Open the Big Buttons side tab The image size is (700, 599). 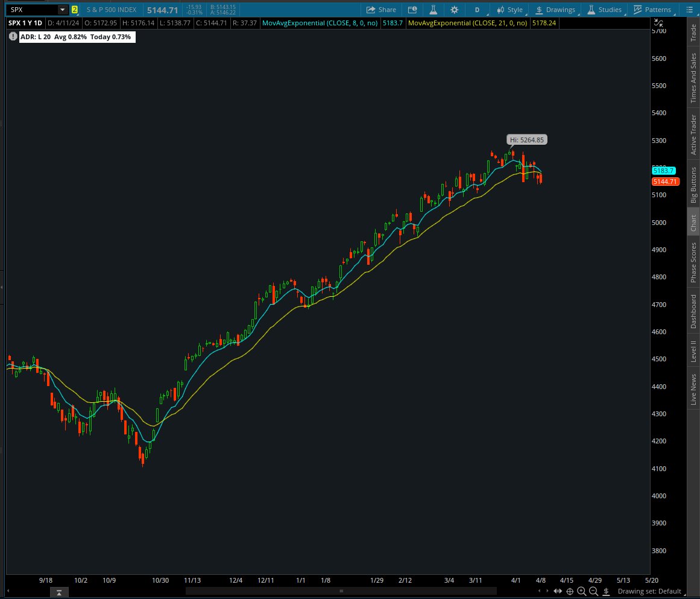[x=693, y=185]
